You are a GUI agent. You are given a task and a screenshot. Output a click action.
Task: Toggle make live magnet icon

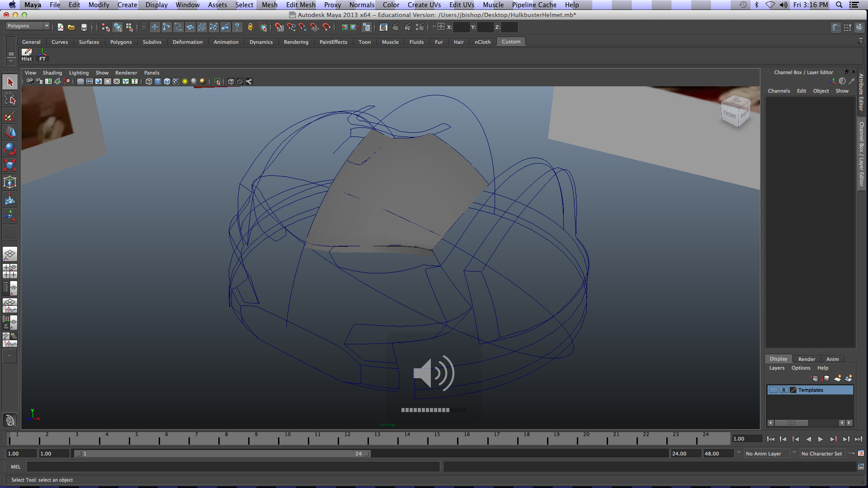(326, 27)
